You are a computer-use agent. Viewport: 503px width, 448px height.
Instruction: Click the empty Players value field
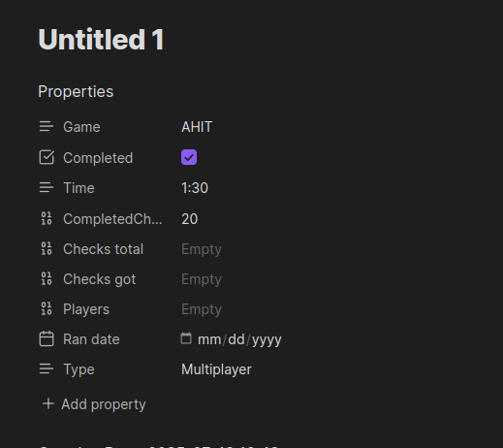[202, 309]
